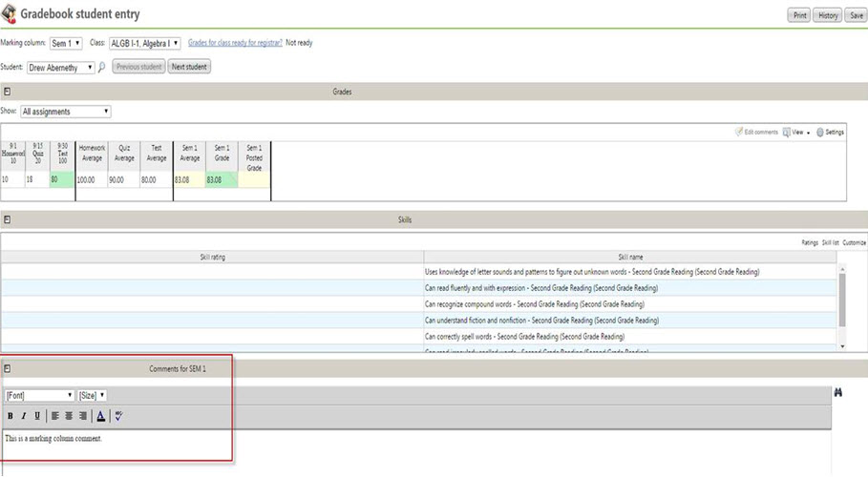Open the font color picker
The height and width of the screenshot is (477, 868).
coord(101,416)
